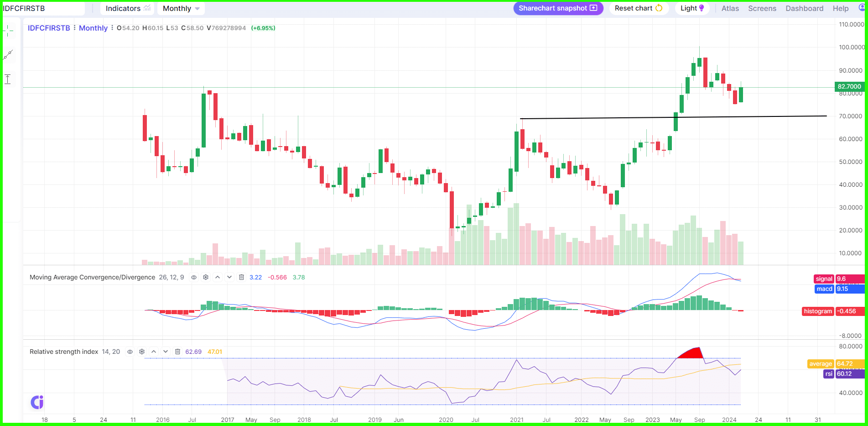Move the RSI pane down
Image resolution: width=868 pixels, height=426 pixels.
tap(166, 352)
